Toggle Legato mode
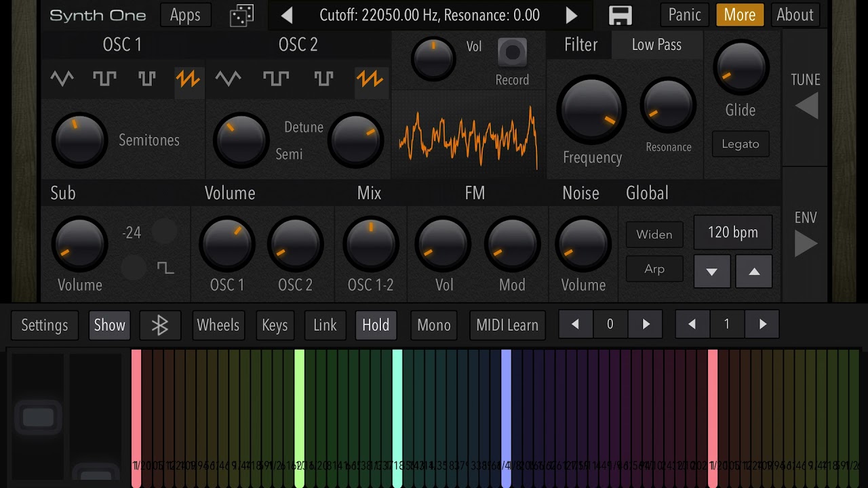Image resolution: width=868 pixels, height=488 pixels. 741,144
